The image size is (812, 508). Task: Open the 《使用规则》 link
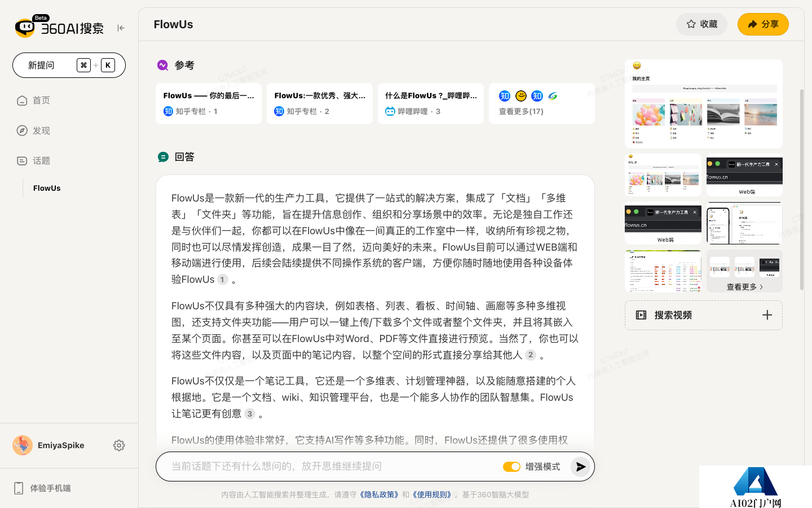[x=433, y=494]
